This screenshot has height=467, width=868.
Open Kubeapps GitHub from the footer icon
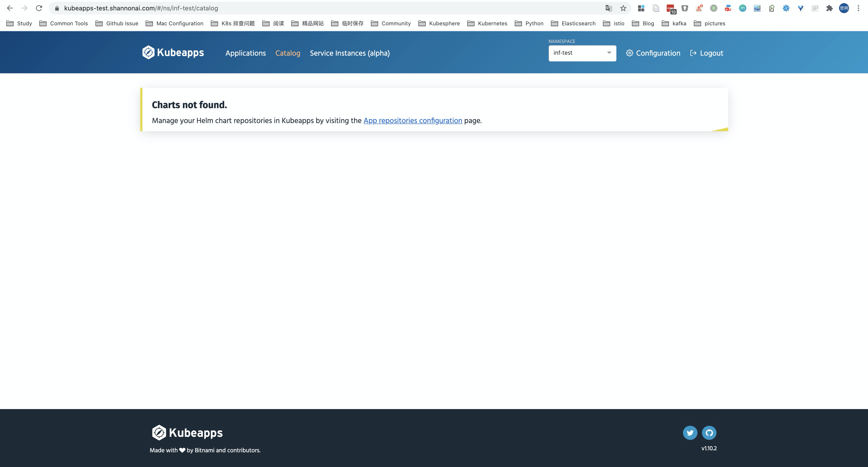(x=709, y=433)
